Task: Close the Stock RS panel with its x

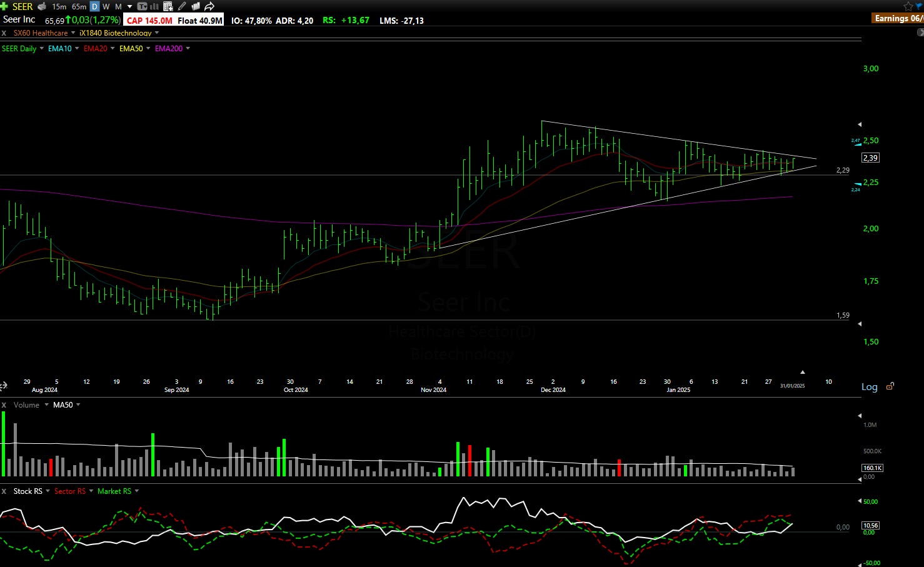Action: [x=4, y=491]
